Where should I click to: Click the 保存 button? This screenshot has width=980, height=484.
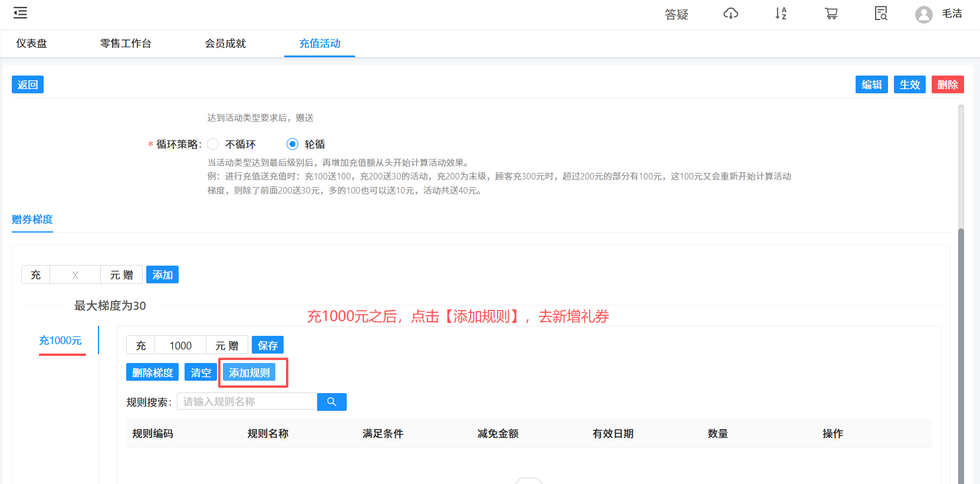pos(268,345)
